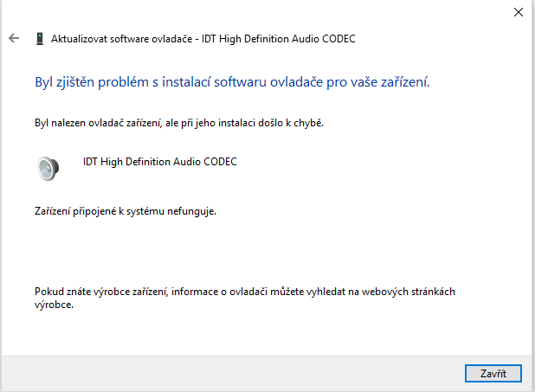Select the device name label beside speaker icon
535x392 pixels.
pos(159,162)
